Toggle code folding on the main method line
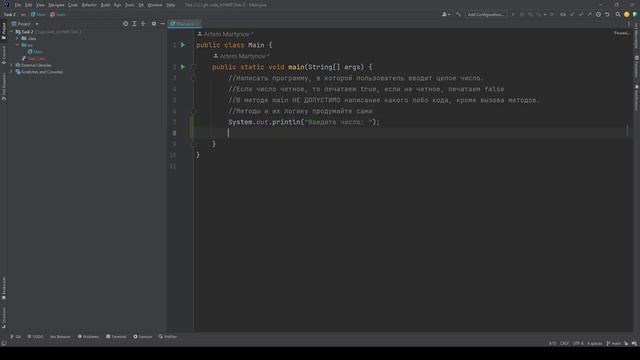Image resolution: width=640 pixels, height=360 pixels. 194,67
